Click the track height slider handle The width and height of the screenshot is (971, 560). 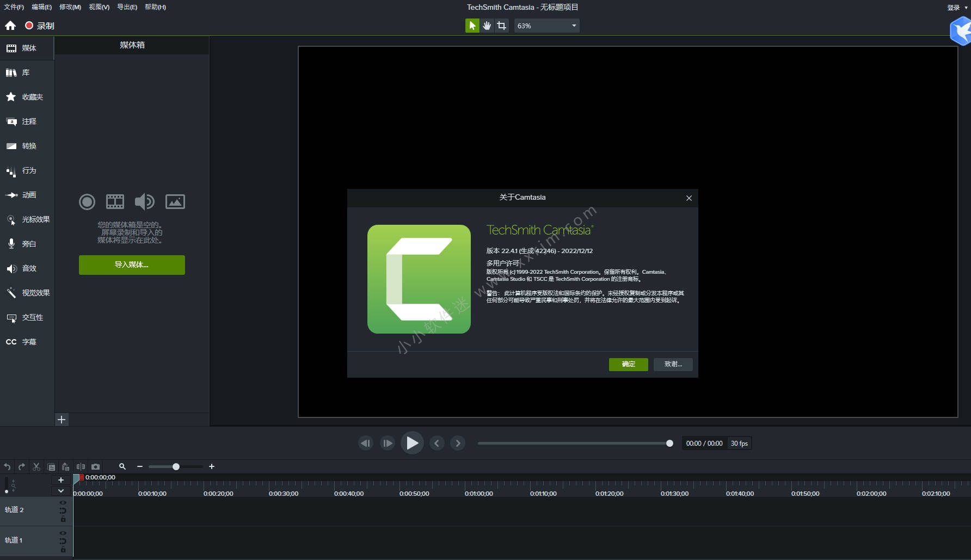pos(7,491)
